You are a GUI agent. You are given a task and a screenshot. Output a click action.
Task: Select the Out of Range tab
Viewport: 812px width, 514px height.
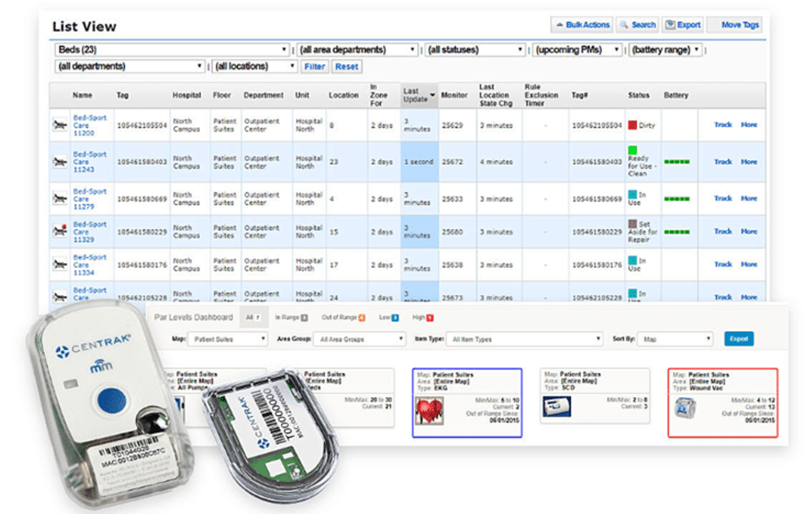coord(343,317)
